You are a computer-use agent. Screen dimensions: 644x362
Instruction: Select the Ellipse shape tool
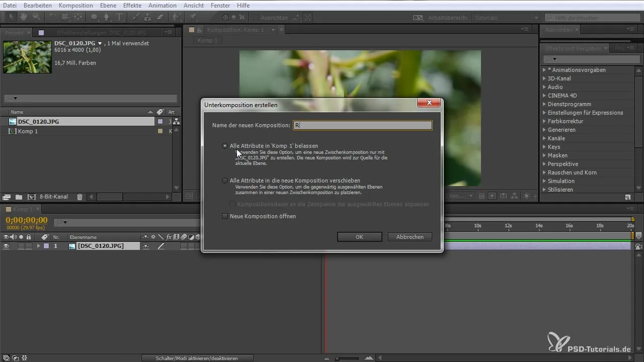pyautogui.click(x=95, y=17)
